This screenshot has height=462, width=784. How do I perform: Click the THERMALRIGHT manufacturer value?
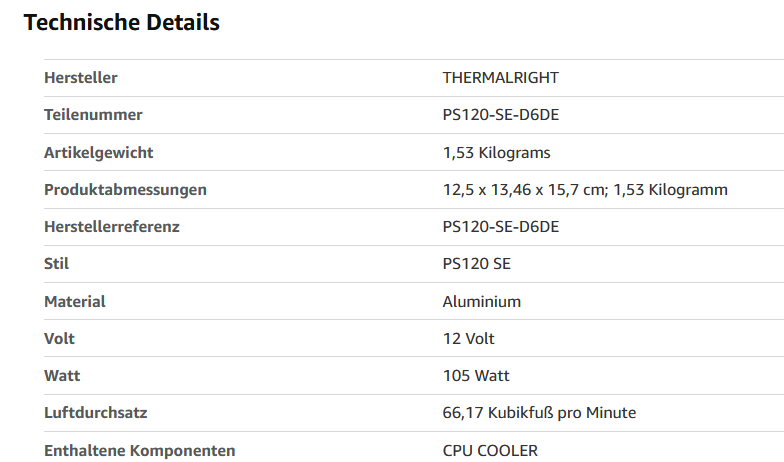[x=500, y=78]
